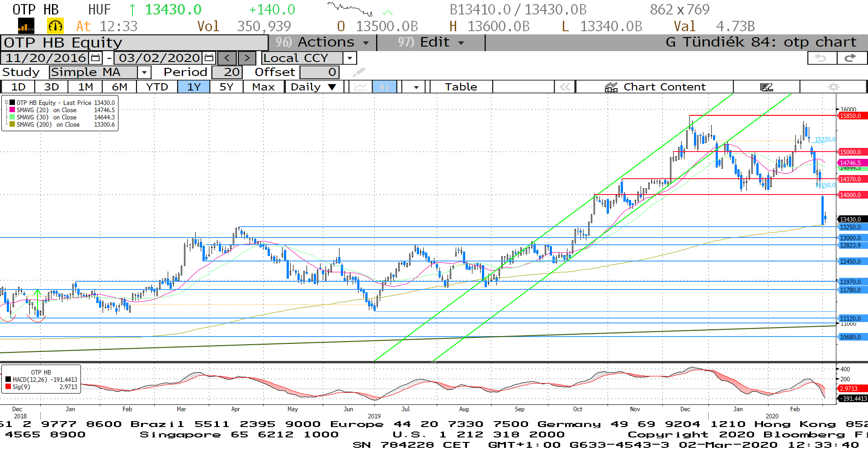Select the YTD range tab

coord(157,87)
